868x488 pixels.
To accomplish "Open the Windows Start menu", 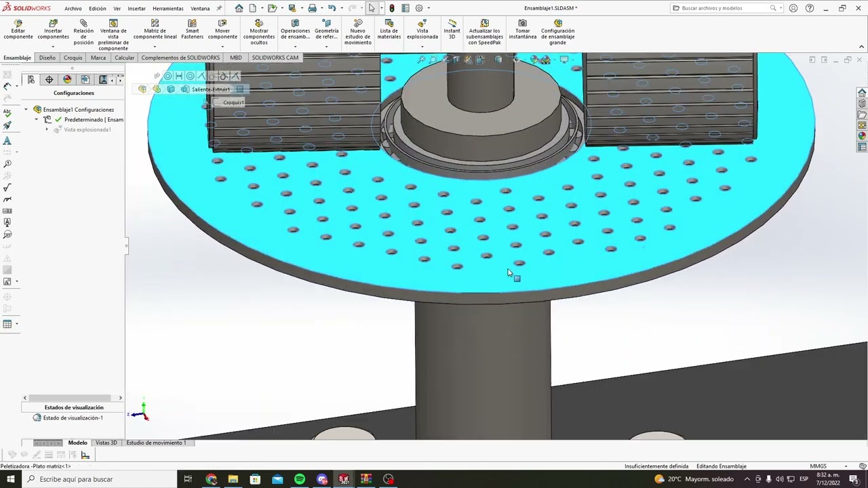I will [x=10, y=479].
